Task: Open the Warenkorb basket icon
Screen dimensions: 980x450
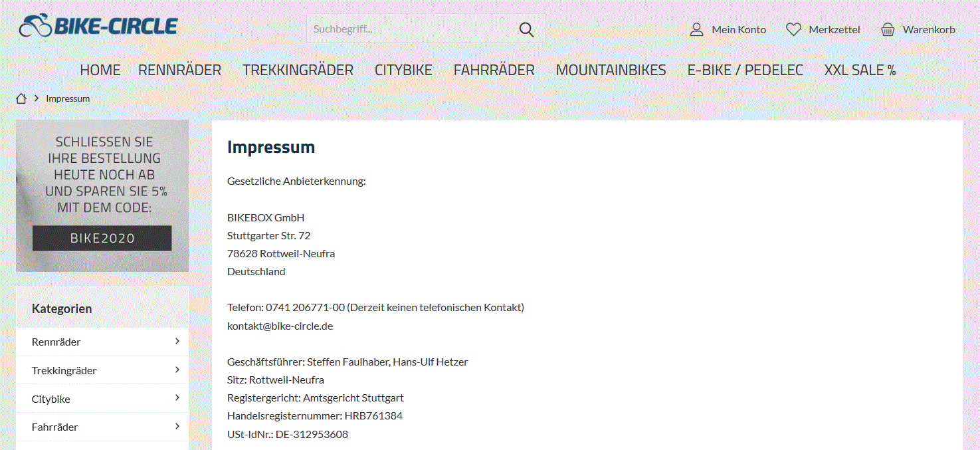Action: click(x=888, y=29)
